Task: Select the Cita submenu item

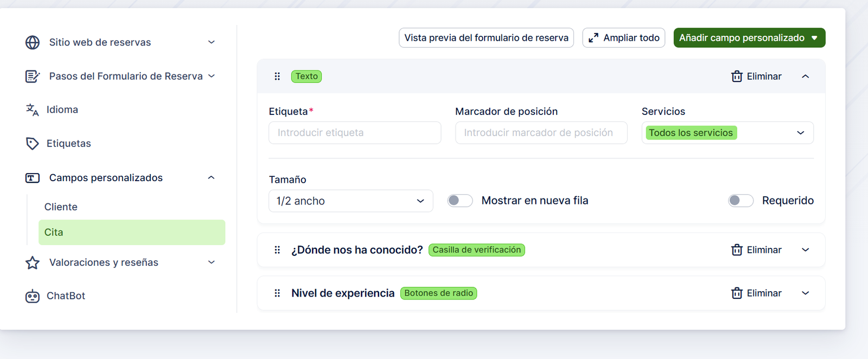Action: 131,233
